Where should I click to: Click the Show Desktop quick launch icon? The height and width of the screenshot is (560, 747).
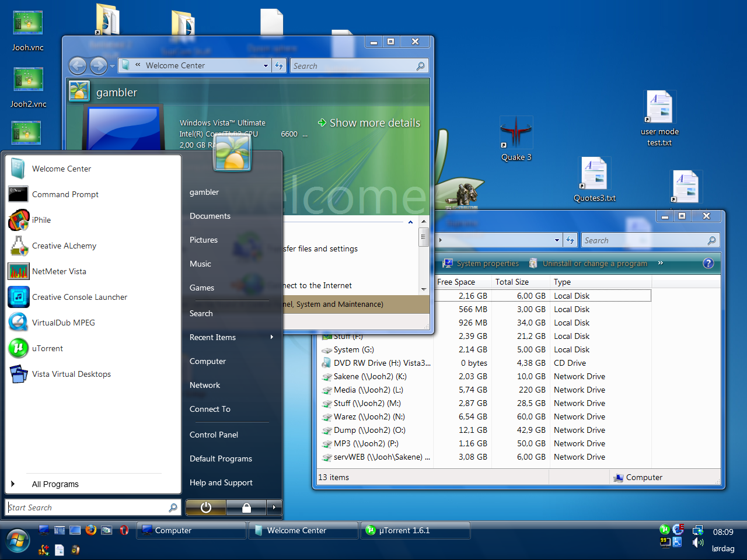[75, 530]
